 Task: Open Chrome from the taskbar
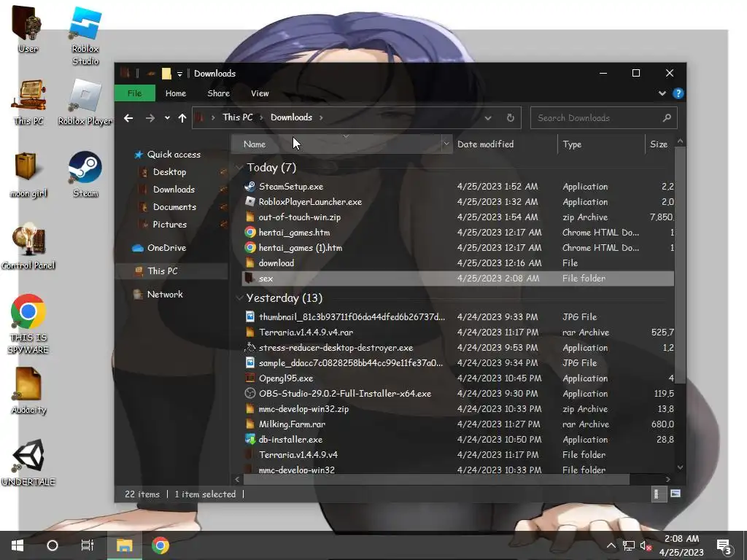coord(160,545)
